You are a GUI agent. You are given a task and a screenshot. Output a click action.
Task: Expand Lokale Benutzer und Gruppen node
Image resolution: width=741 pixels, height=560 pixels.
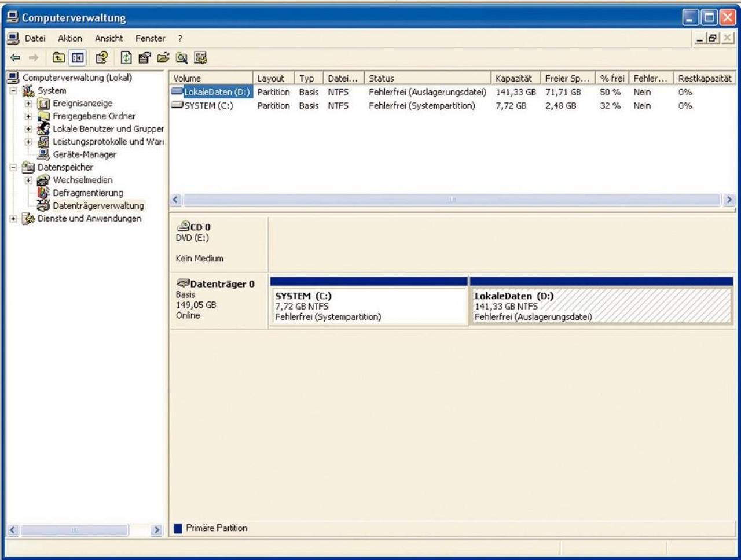(28, 129)
